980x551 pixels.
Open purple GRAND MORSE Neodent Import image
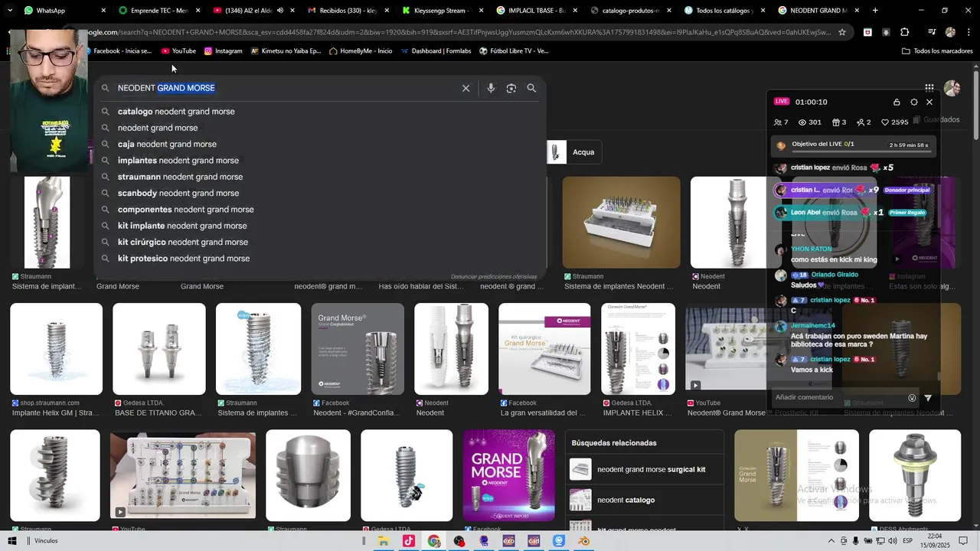tap(509, 475)
